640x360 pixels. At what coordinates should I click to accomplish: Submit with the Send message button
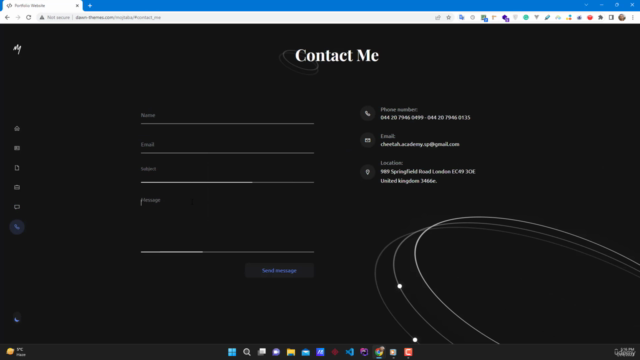coord(279,271)
